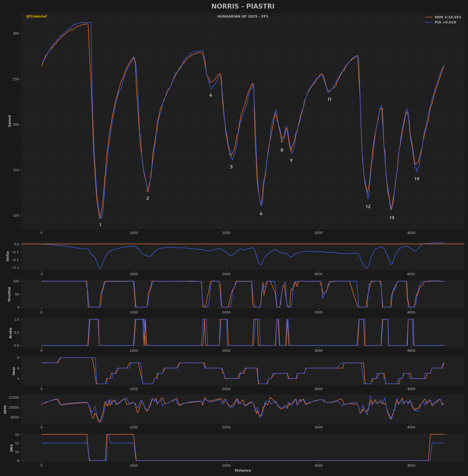Click the 6 tick on the Gear axis
The height and width of the screenshot is (476, 468).
click(x=18, y=368)
